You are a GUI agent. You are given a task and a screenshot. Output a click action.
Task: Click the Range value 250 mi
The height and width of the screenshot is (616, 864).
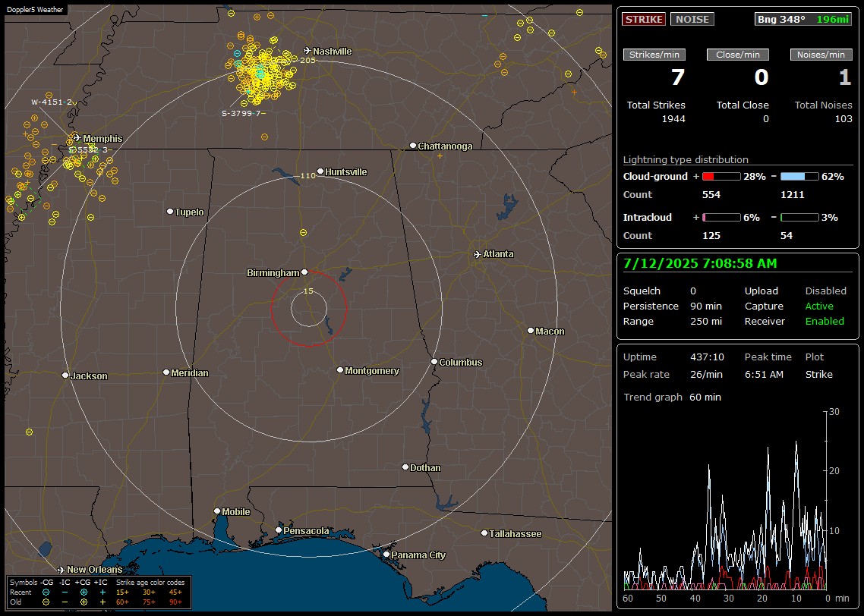pyautogui.click(x=706, y=322)
